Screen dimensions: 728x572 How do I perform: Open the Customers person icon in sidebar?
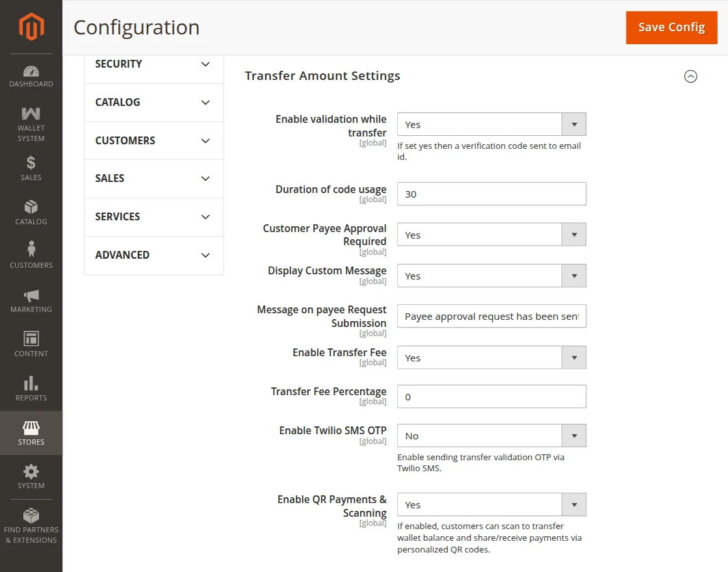coord(31,249)
